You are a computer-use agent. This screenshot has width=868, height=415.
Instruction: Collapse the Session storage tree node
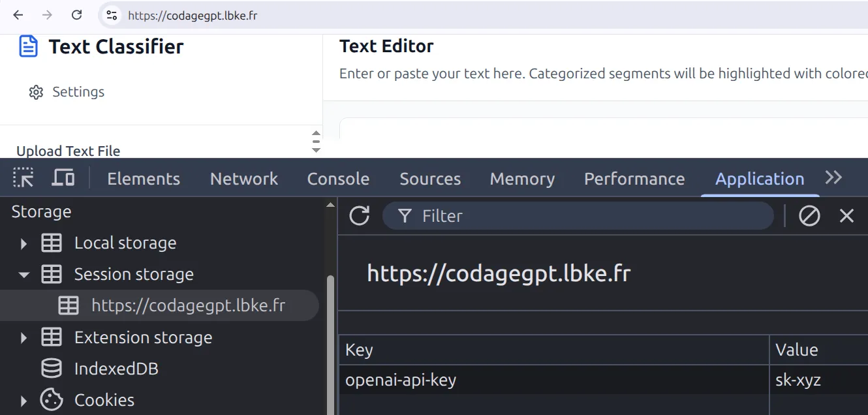24,275
